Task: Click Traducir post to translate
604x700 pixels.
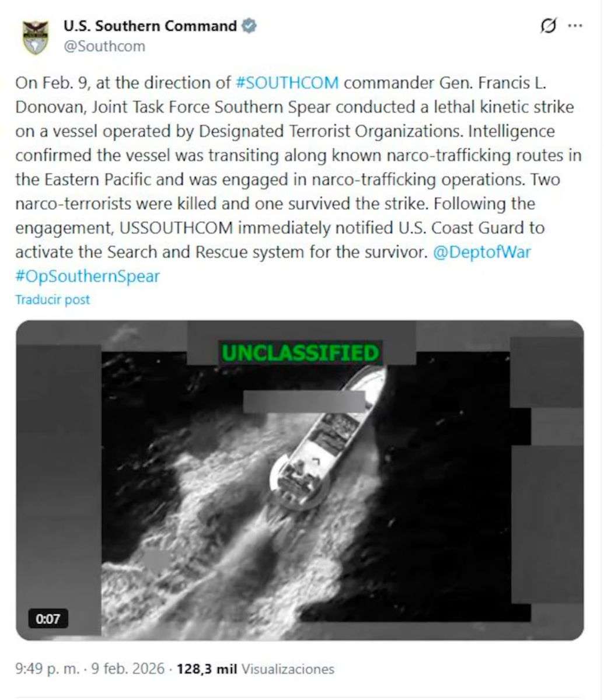Action: pyautogui.click(x=53, y=300)
